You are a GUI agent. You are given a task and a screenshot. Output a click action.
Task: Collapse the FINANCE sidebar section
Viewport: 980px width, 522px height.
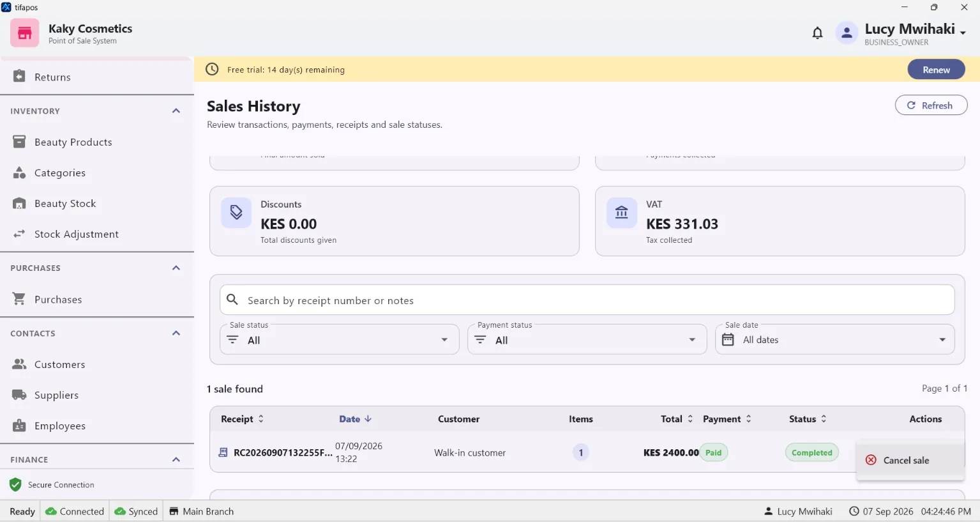176,459
